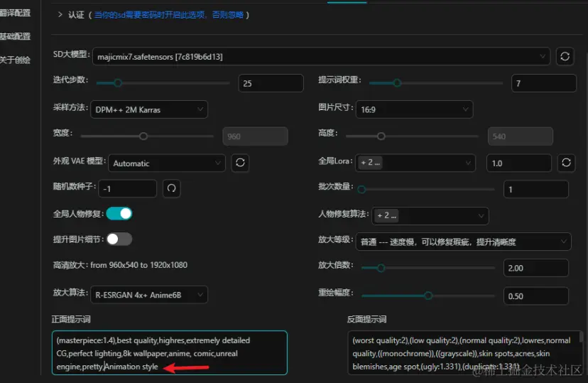588x383 pixels.
Task: Open the 全局Lora selection dropdown
Action: click(415, 163)
